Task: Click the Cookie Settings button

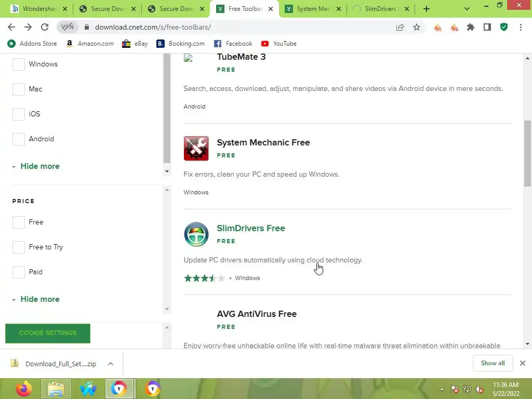Action: tap(48, 333)
